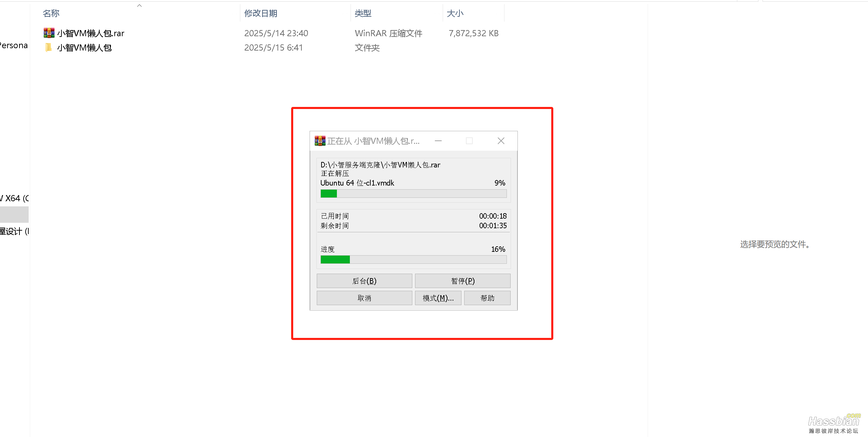Image resolution: width=868 pixels, height=437 pixels.
Task: Click WinRAR icon in extraction dialog titlebar
Action: point(320,141)
